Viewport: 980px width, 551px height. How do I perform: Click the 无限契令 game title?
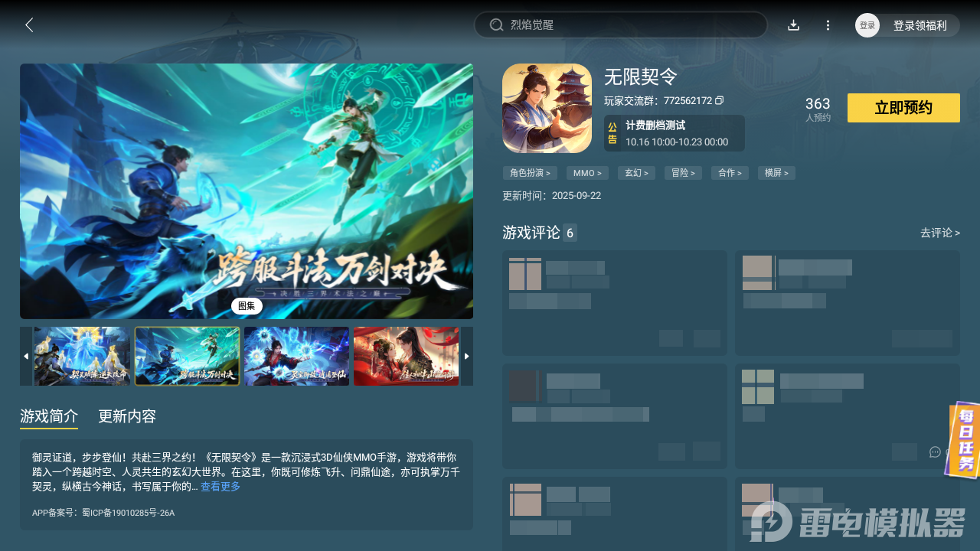641,77
